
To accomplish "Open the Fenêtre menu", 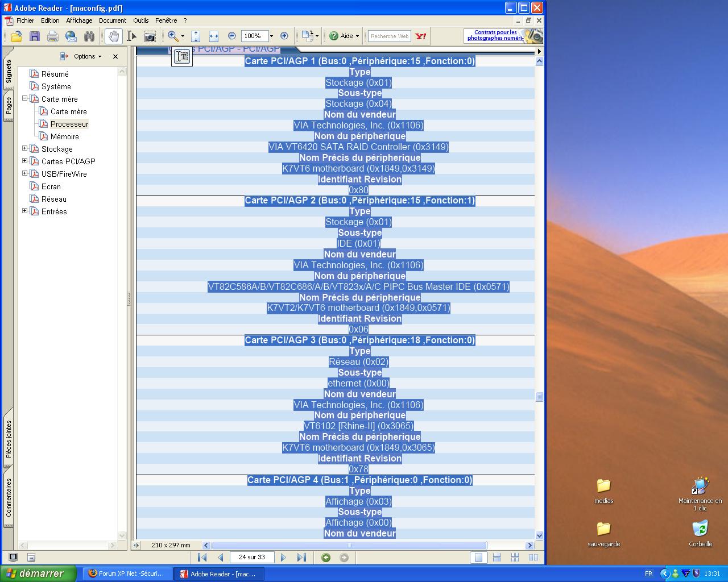I will 166,20.
